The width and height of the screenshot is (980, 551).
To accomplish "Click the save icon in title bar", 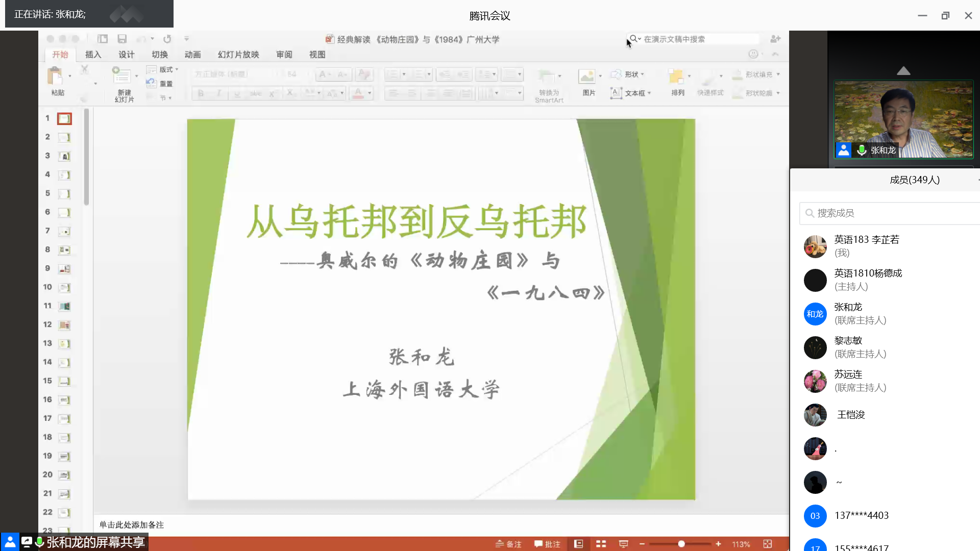I will [x=122, y=39].
